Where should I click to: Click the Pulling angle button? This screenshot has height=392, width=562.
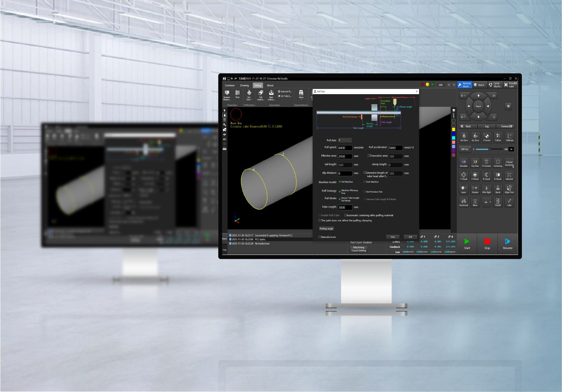tap(326, 229)
